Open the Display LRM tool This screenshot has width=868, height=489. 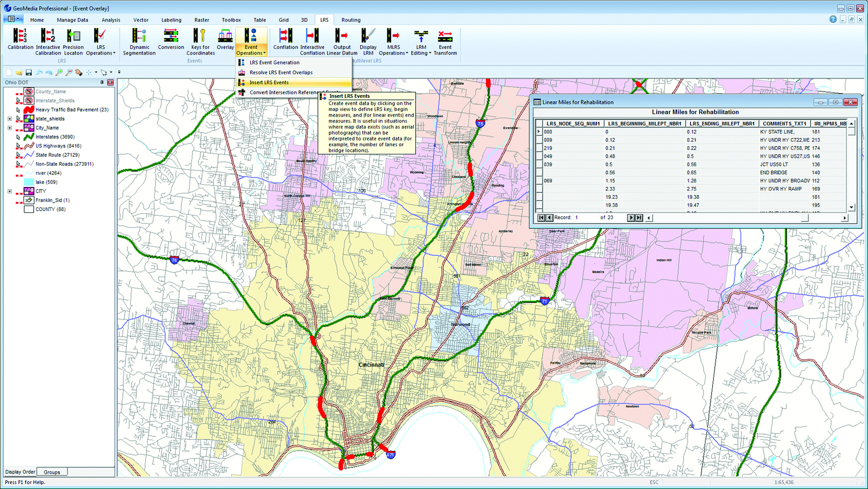368,41
